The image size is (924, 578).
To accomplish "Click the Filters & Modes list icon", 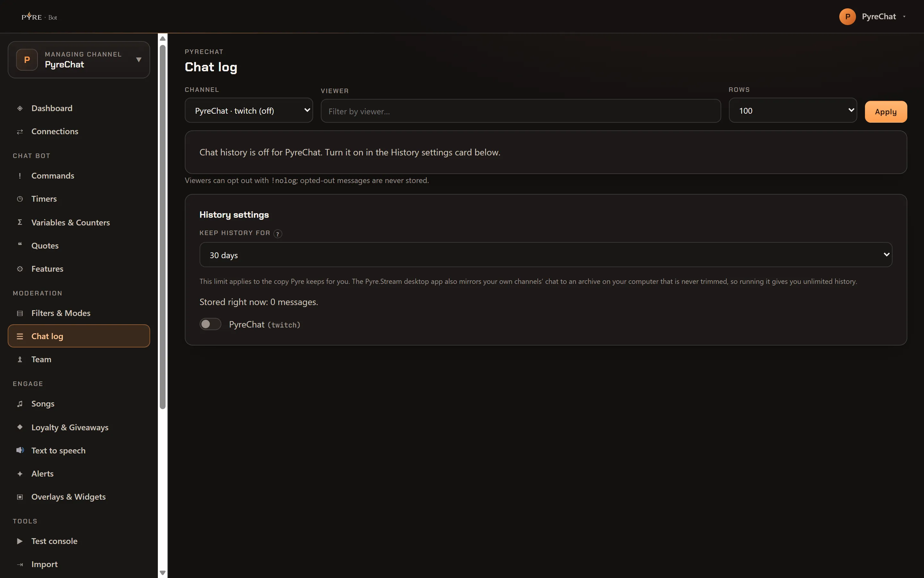I will click(20, 313).
